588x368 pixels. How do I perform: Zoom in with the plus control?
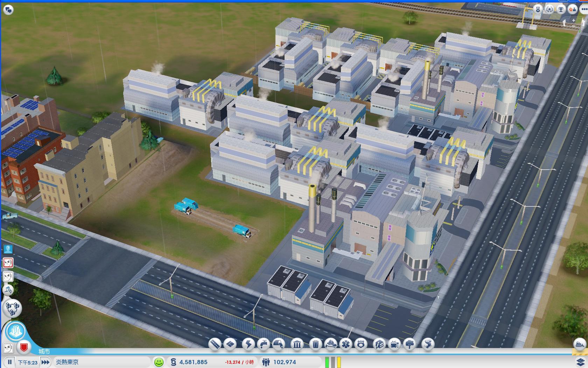tap(574, 21)
